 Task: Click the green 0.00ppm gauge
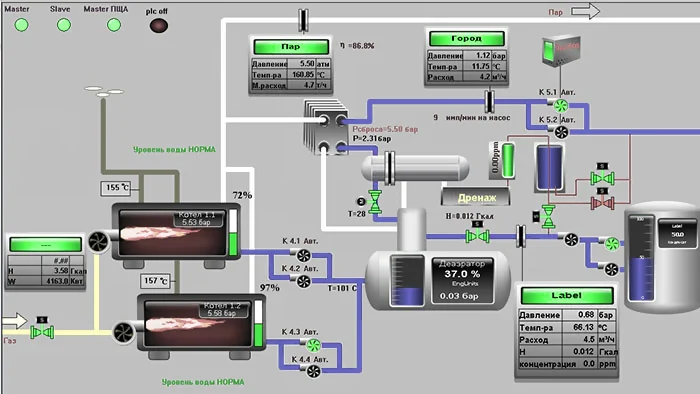508,161
